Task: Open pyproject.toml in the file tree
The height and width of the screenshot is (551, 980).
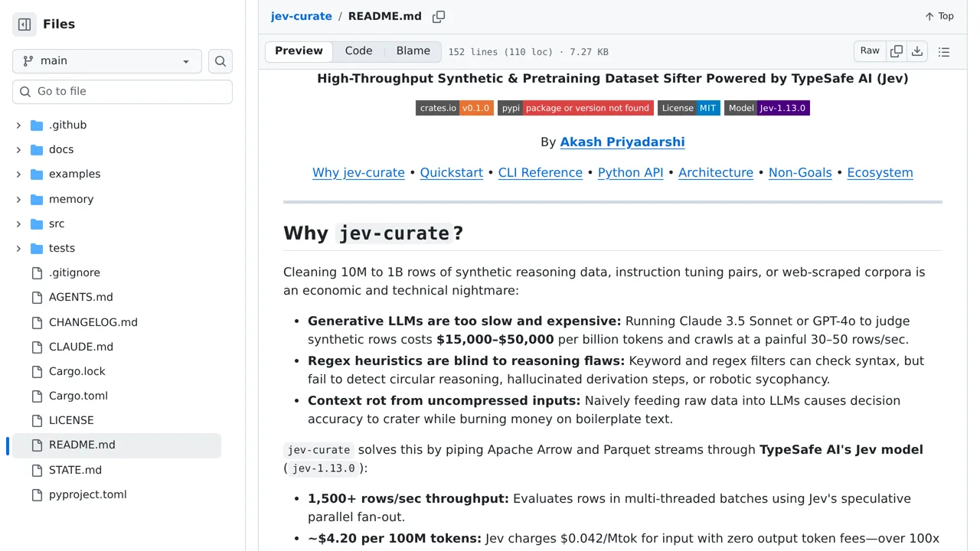Action: point(88,495)
